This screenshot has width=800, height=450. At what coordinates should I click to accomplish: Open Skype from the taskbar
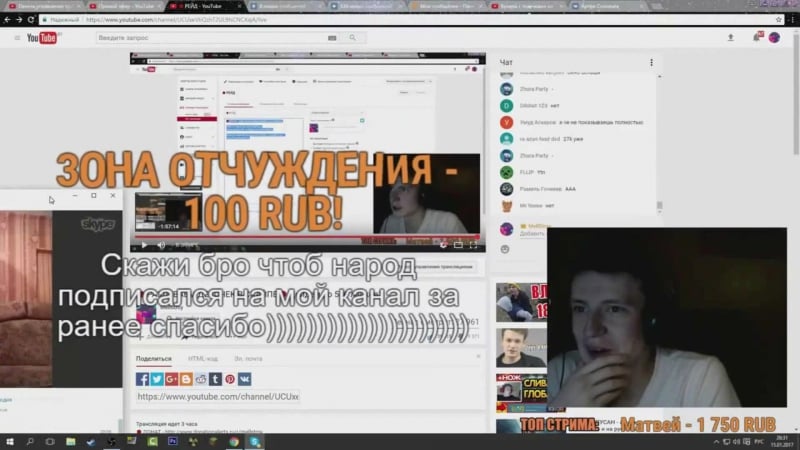[255, 442]
